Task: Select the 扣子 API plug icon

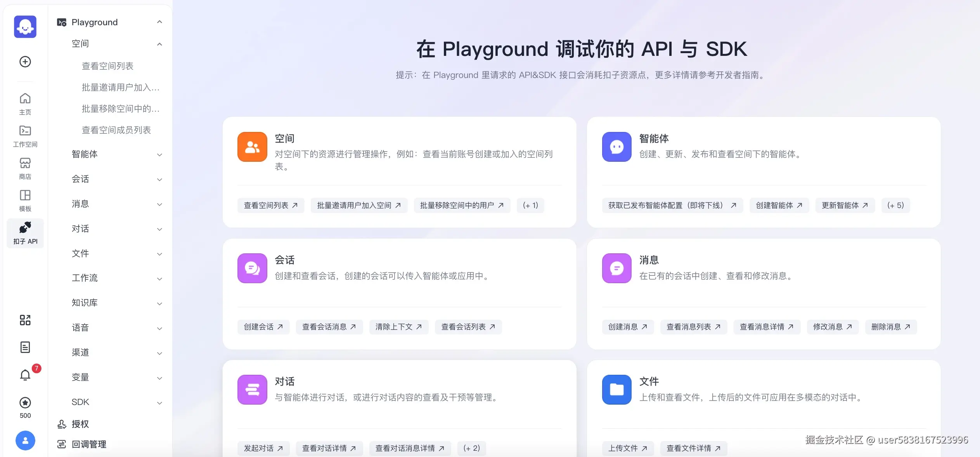Action: [25, 233]
